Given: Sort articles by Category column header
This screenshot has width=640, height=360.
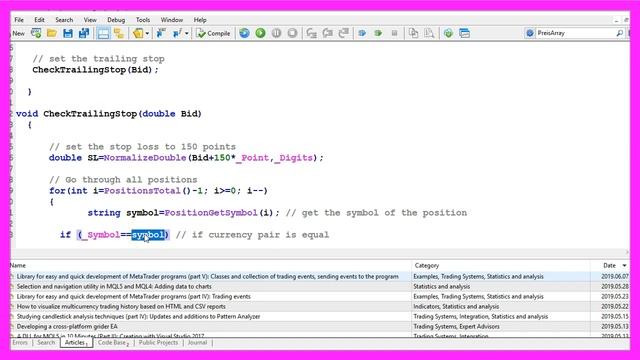Looking at the screenshot, I should click(501, 265).
